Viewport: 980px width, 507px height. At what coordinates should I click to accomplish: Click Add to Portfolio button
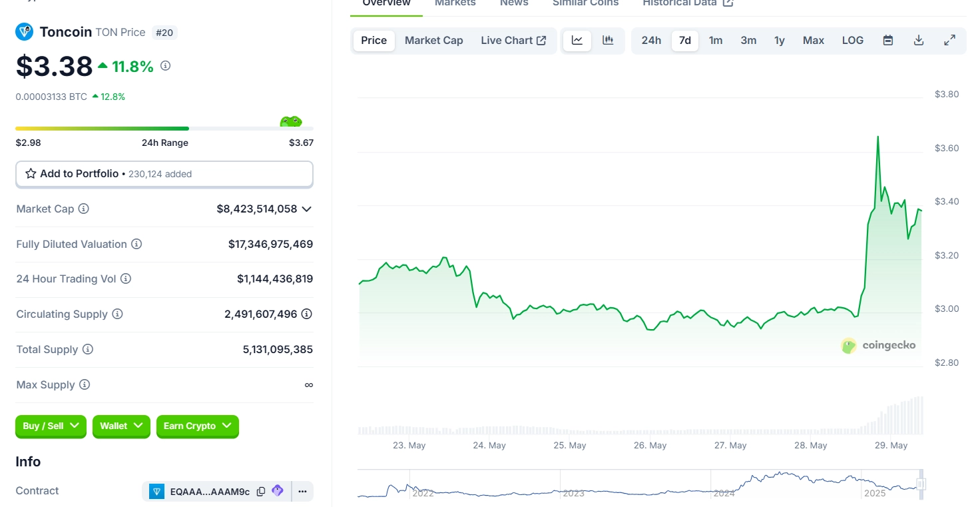pyautogui.click(x=164, y=174)
